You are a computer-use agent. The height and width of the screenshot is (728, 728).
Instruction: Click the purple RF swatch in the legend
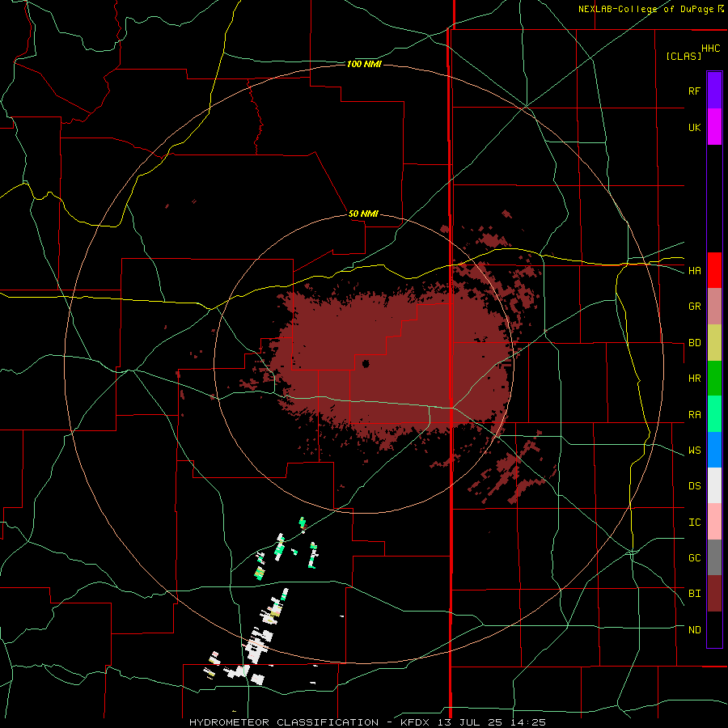[714, 91]
